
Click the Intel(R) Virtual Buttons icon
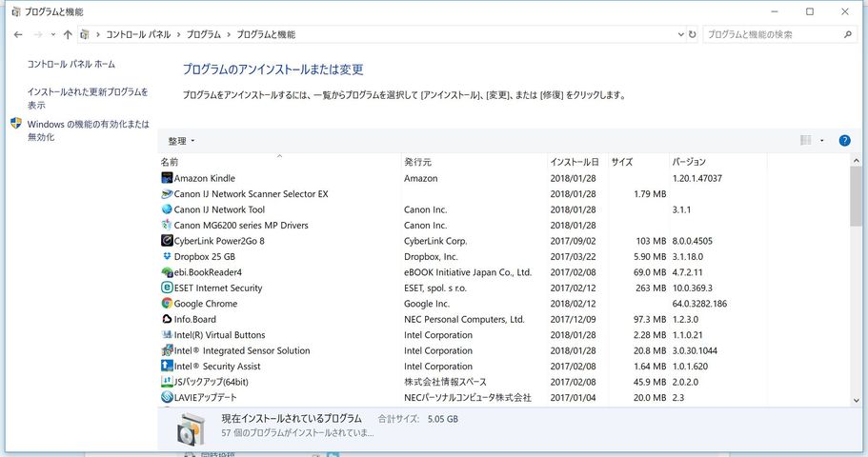click(x=167, y=335)
